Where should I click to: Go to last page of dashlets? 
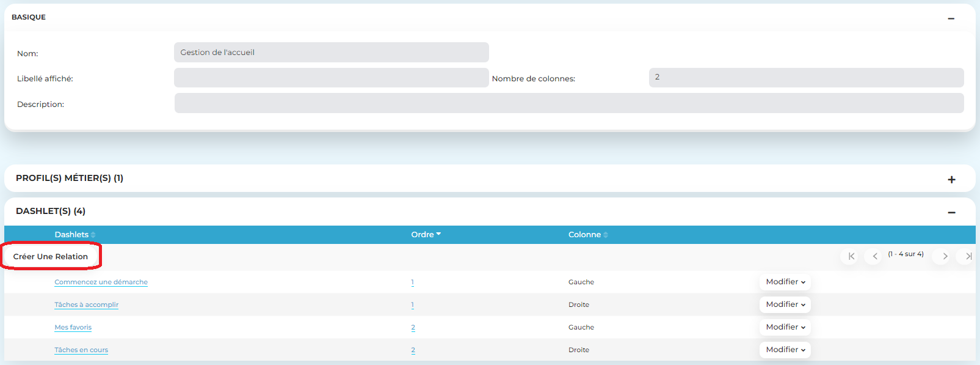(968, 256)
